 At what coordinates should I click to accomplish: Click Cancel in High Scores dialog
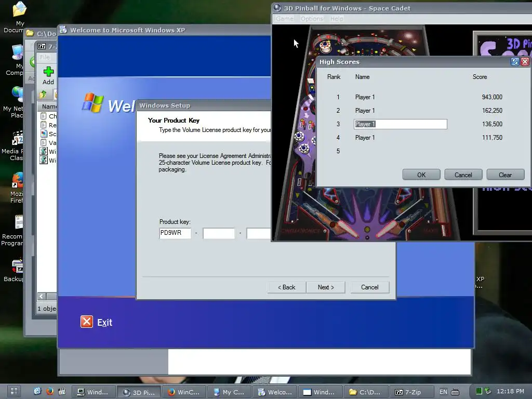point(463,175)
